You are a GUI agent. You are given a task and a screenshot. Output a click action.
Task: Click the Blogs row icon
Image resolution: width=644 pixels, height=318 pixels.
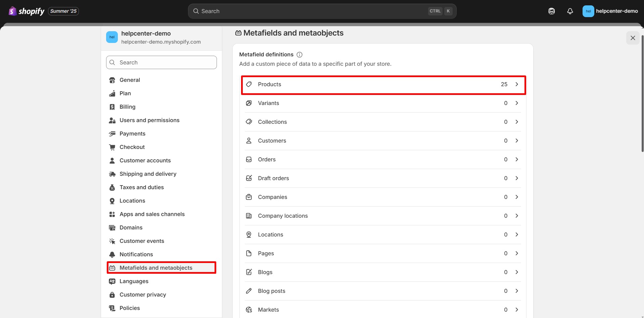point(249,272)
